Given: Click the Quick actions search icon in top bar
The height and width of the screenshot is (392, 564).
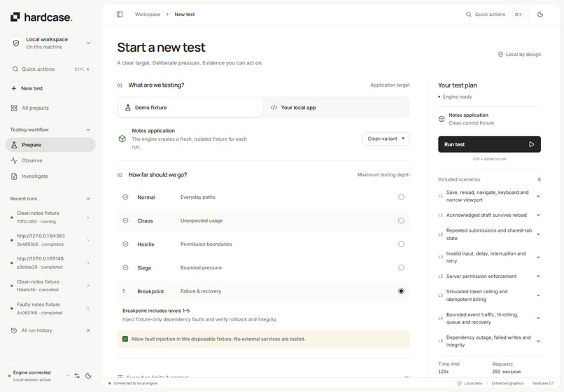Looking at the screenshot, I should 468,15.
